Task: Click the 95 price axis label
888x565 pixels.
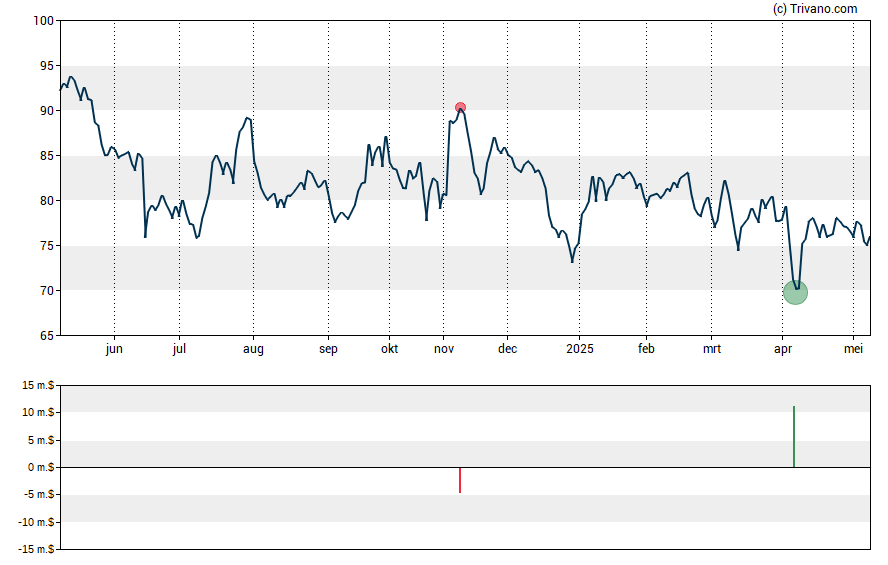Action: coord(47,66)
